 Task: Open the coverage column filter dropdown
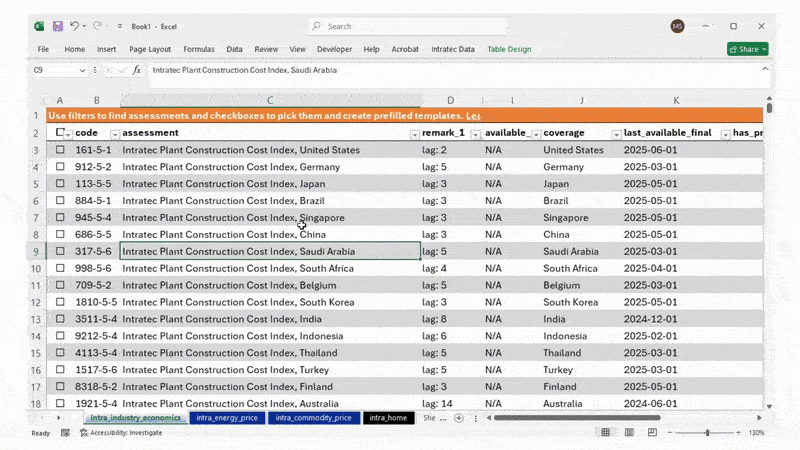tap(616, 134)
